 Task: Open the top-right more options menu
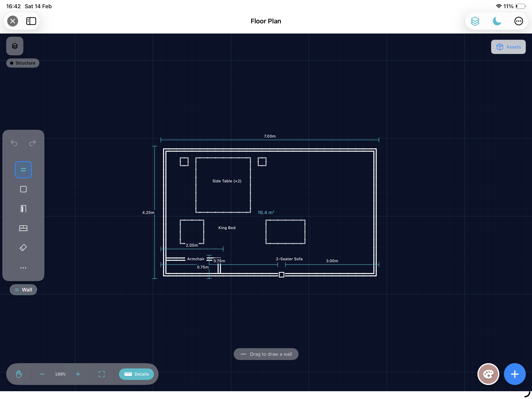[519, 21]
